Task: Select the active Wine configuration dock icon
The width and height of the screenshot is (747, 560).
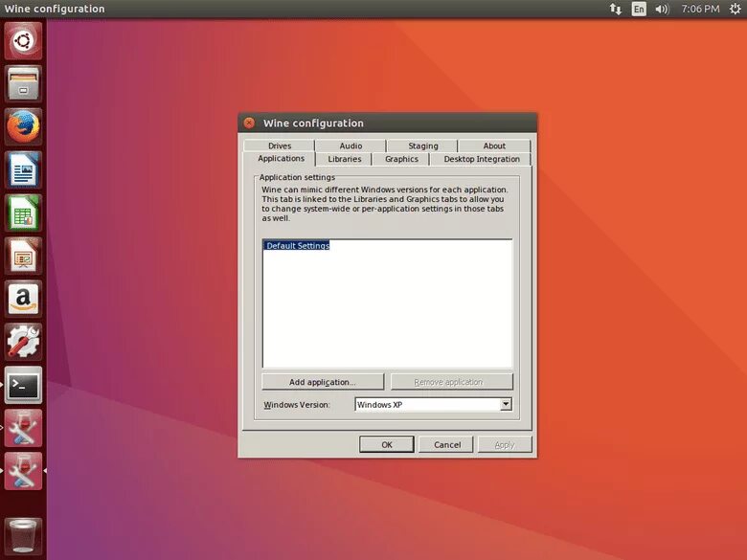Action: pos(23,470)
